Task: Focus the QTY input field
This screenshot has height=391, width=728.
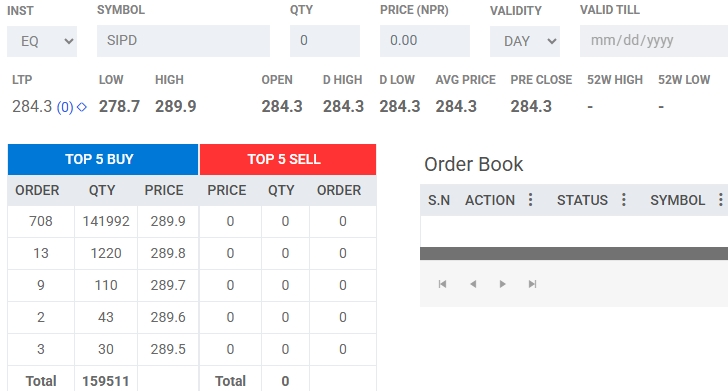Action: (x=325, y=41)
